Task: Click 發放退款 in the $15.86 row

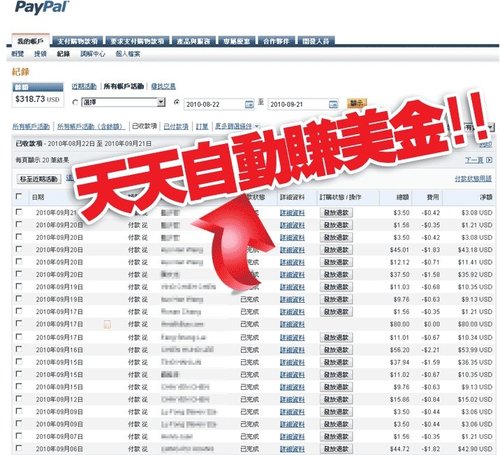Action: click(336, 399)
